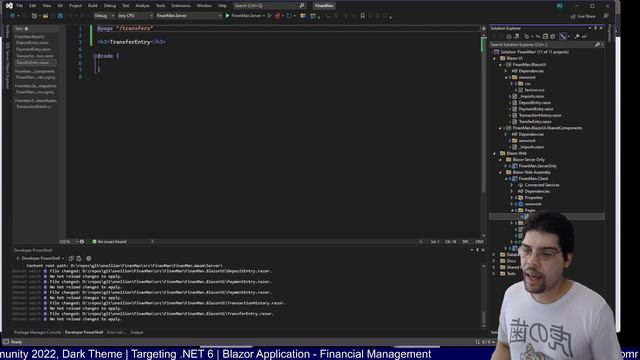Click Solution Explorer collapse all icon
The width and height of the screenshot is (640, 360).
545,36
